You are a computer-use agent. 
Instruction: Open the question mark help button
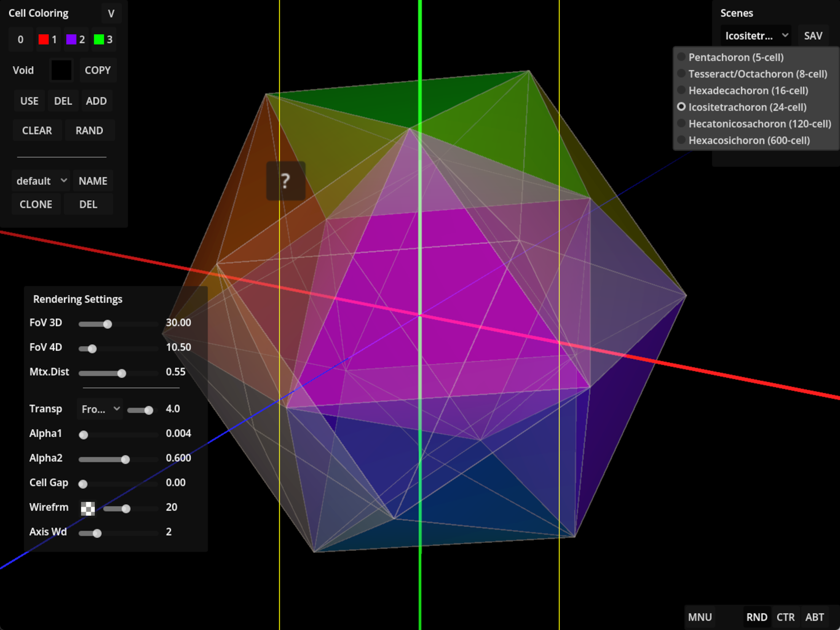point(286,181)
